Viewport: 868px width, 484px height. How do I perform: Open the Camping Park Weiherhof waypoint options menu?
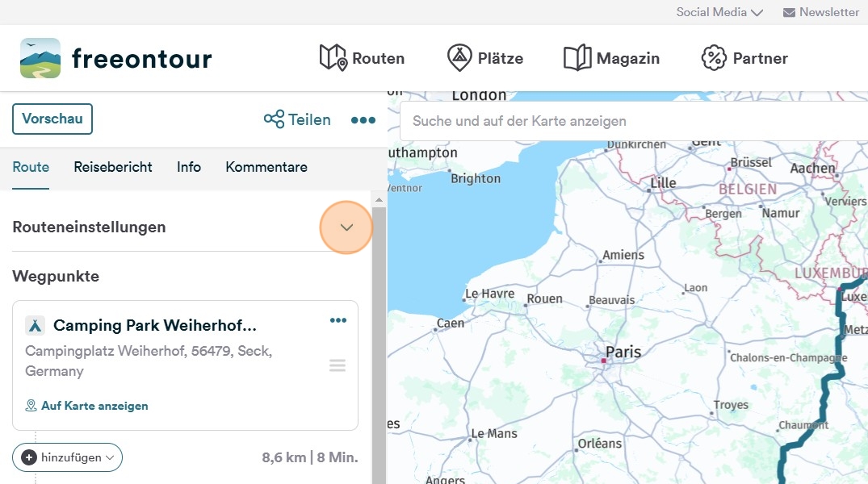338,321
